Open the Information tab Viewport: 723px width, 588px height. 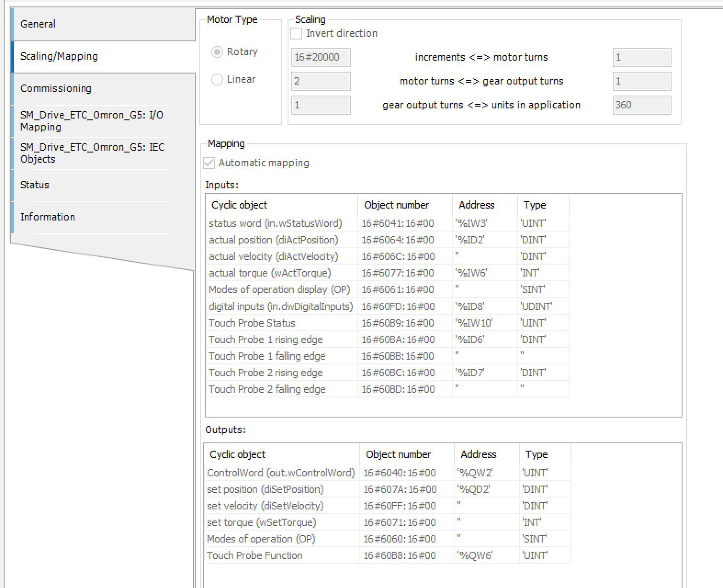[47, 217]
